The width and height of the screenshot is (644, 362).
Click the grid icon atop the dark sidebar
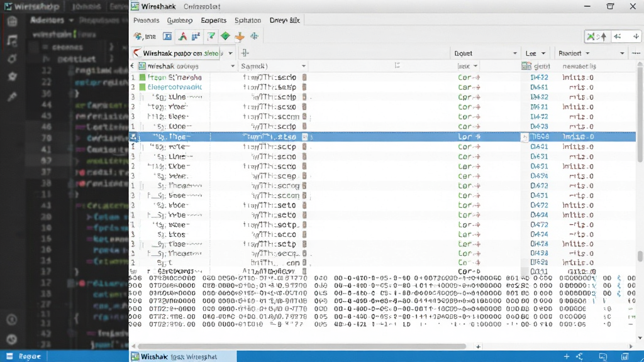(x=12, y=21)
